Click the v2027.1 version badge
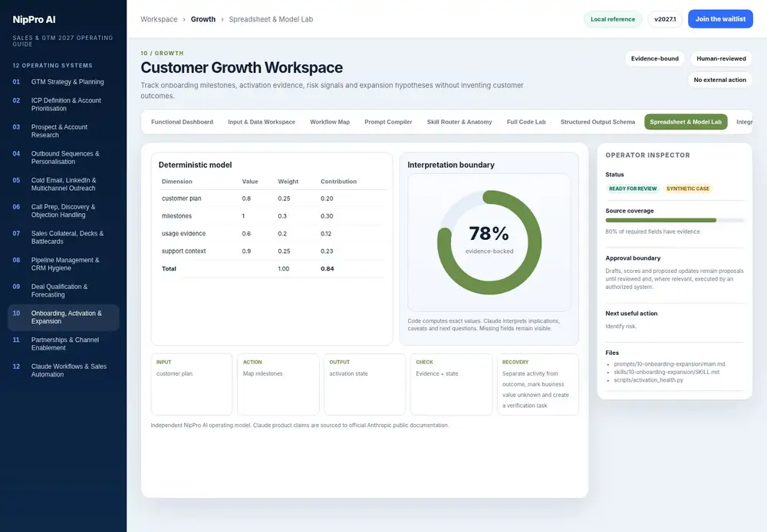Image resolution: width=767 pixels, height=532 pixels. pos(665,19)
